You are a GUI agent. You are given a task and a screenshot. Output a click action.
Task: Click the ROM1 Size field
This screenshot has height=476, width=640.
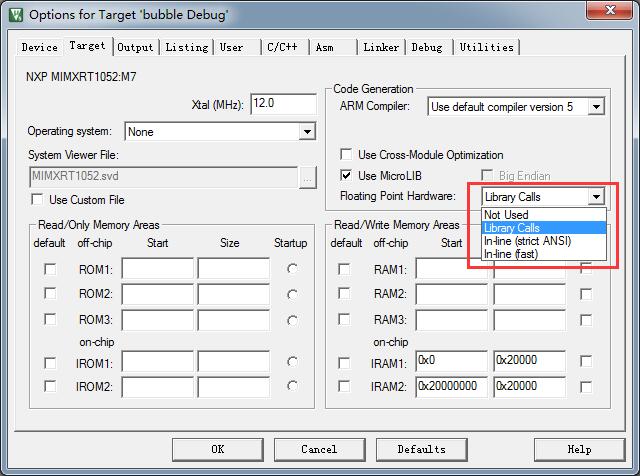tap(234, 268)
